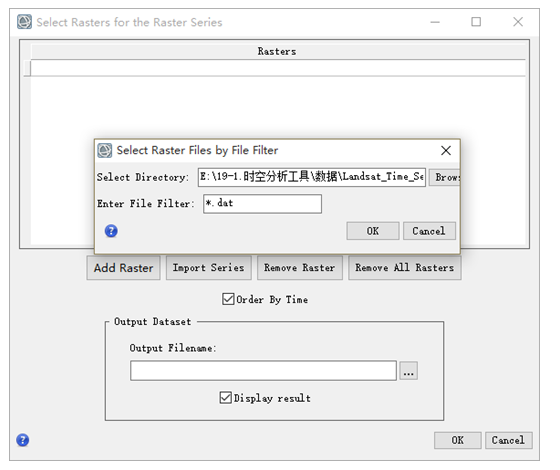This screenshot has width=560, height=470.
Task: Click the ENVI icon in main title bar
Action: [x=24, y=22]
